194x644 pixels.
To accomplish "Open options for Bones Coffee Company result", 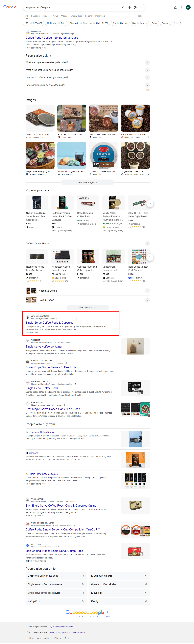I will coord(66,363).
